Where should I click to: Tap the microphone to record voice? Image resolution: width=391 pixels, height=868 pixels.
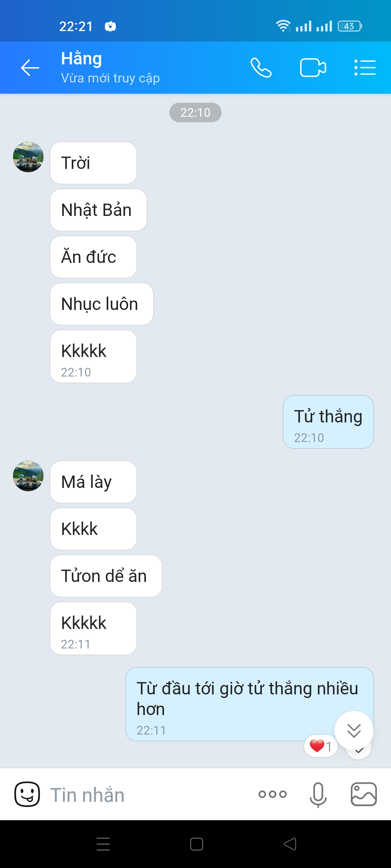pos(318,794)
